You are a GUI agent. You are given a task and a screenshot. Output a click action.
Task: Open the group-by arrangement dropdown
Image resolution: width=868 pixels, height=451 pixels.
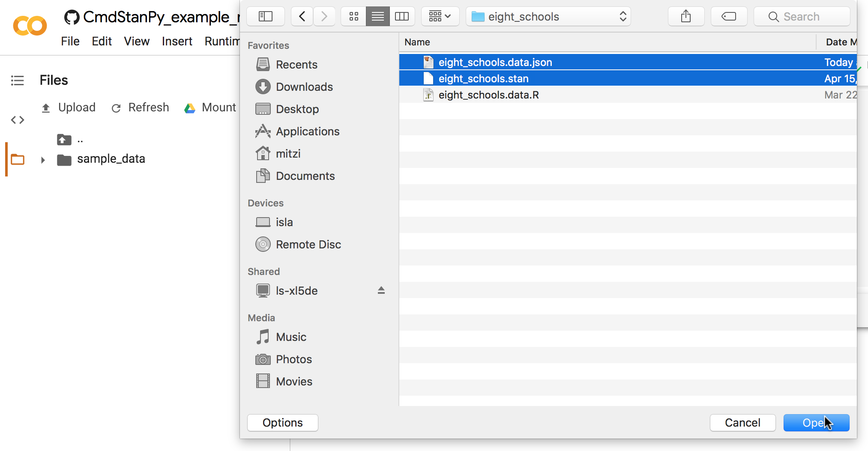(440, 17)
